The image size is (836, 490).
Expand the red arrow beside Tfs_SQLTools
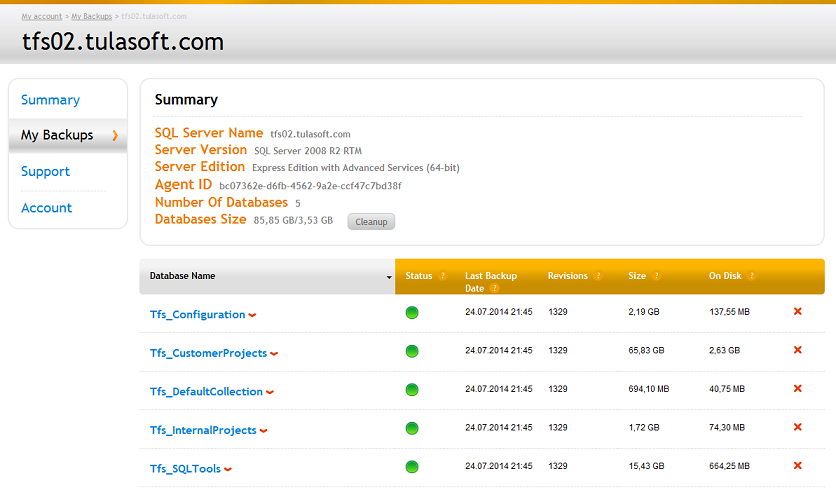[228, 469]
